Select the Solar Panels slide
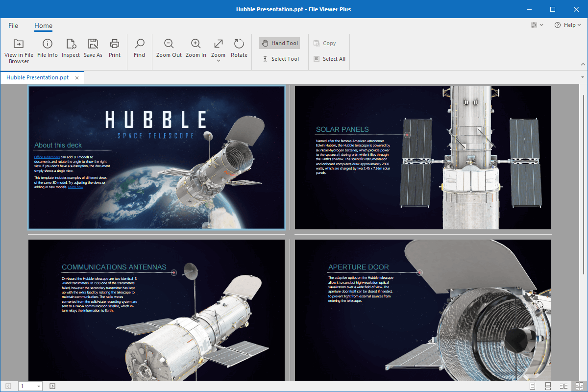This screenshot has height=392, width=588. [423, 157]
